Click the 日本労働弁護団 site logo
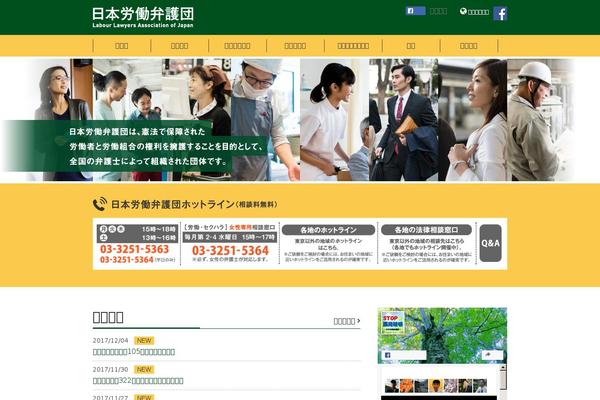This screenshot has width=600, height=400. (x=143, y=17)
